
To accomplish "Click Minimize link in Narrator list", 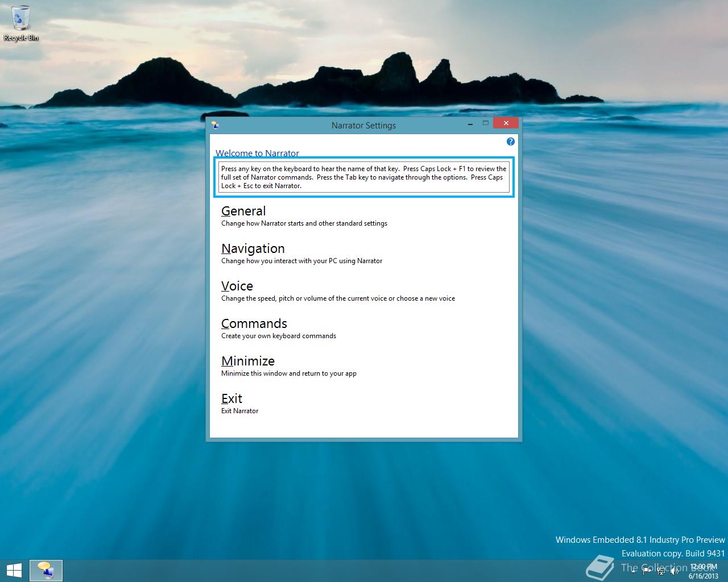I will tap(248, 361).
